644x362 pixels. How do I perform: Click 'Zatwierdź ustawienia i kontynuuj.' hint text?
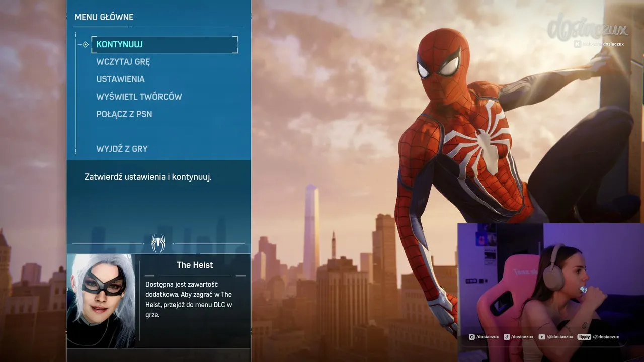click(x=148, y=177)
